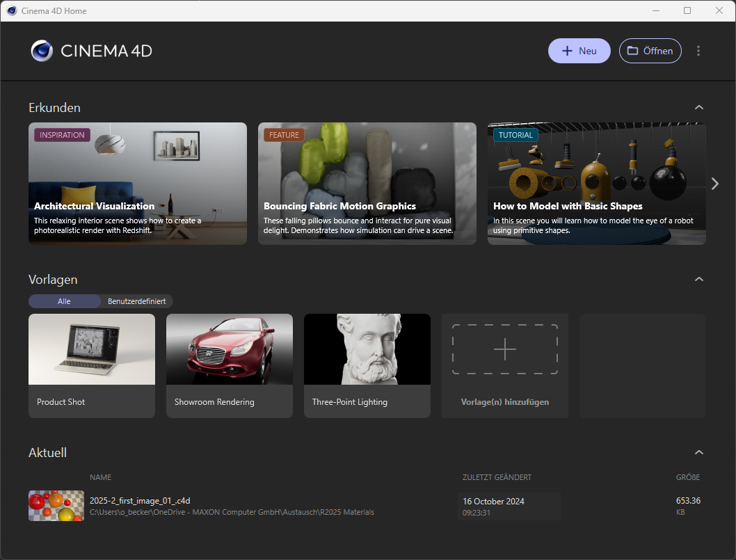Image resolution: width=736 pixels, height=560 pixels.
Task: Click the ZULETZT GEÄNDERT column header
Action: [497, 477]
